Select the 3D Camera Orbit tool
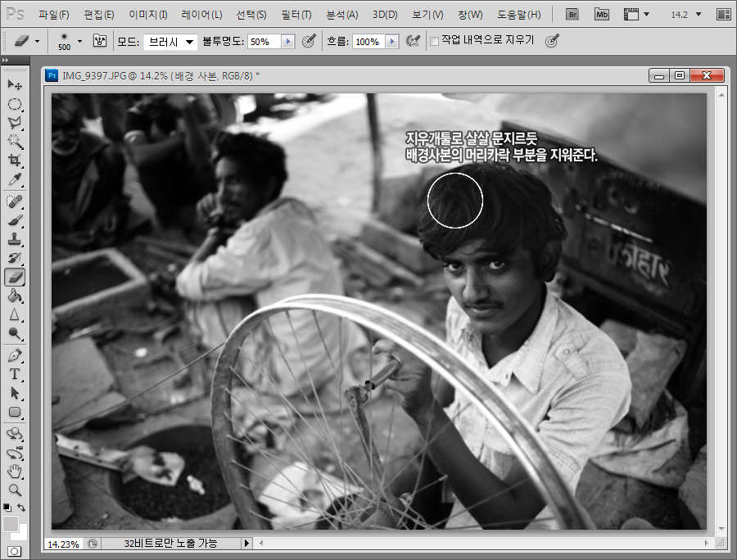 coord(15,453)
